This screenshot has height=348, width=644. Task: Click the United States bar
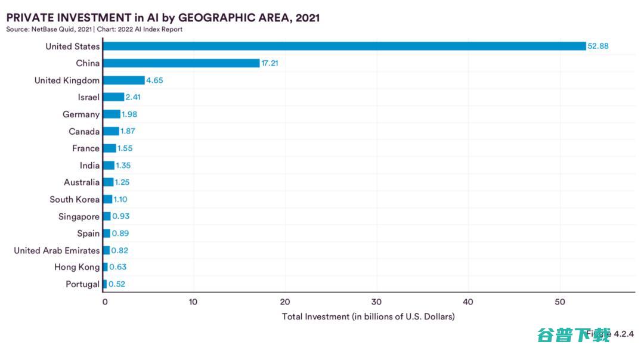pyautogui.click(x=344, y=46)
